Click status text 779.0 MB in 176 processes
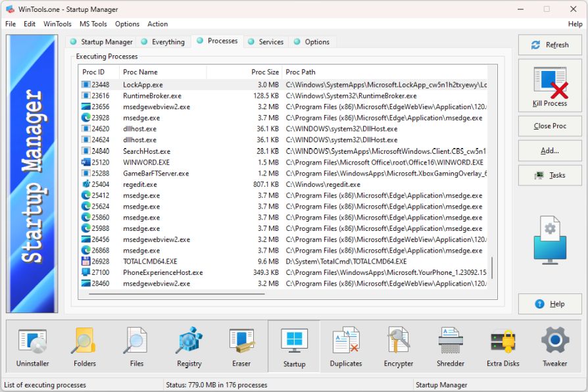Screen dimensions: 588x392 pos(216,385)
